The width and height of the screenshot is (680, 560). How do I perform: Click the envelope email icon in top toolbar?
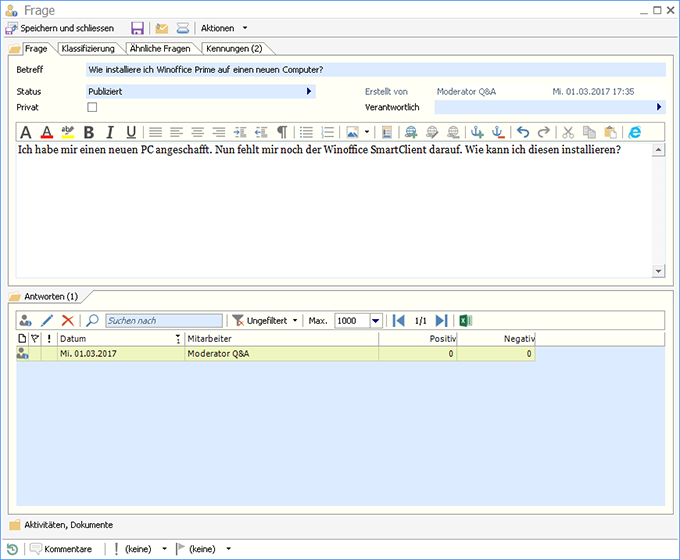click(162, 28)
